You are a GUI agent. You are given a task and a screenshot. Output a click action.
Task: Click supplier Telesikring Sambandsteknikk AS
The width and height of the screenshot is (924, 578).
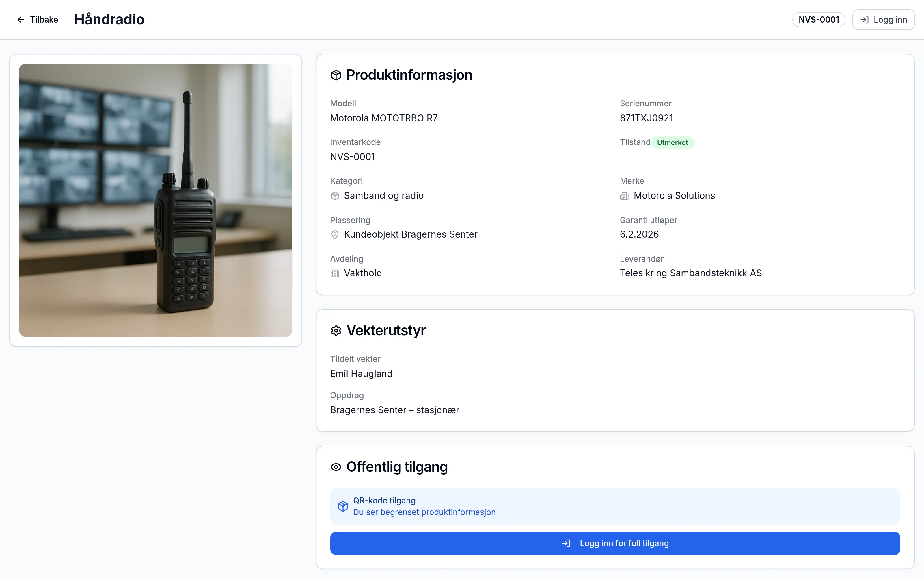691,273
